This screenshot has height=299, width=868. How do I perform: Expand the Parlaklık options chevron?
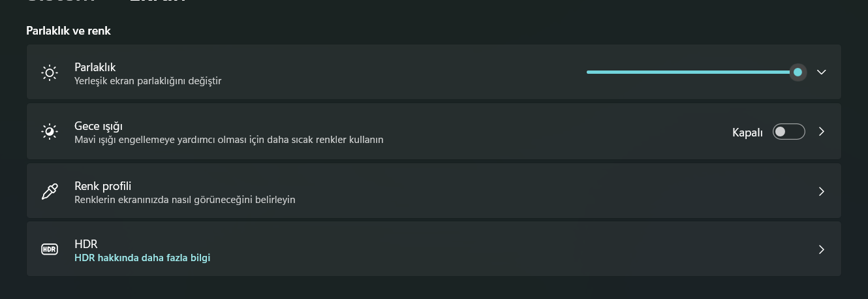[822, 72]
